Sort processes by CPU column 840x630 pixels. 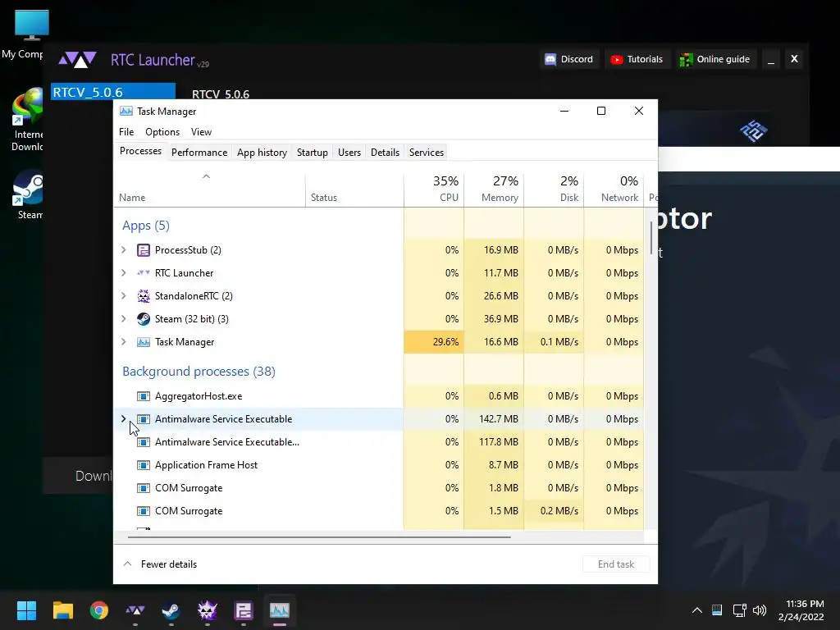[x=434, y=189]
